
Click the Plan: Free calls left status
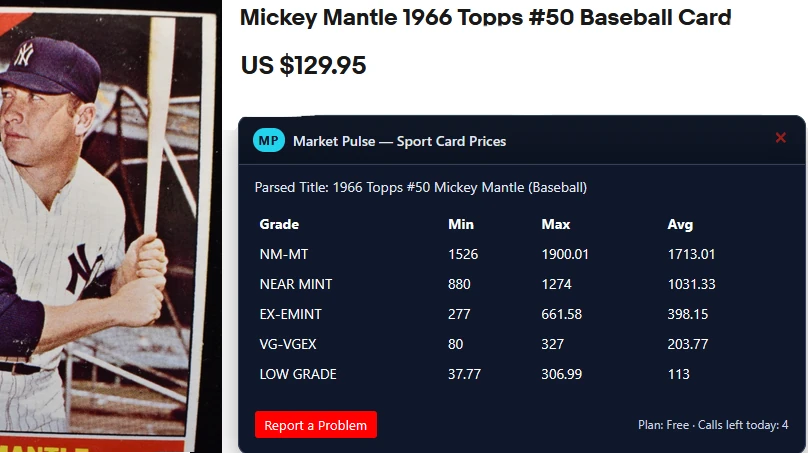coord(713,425)
